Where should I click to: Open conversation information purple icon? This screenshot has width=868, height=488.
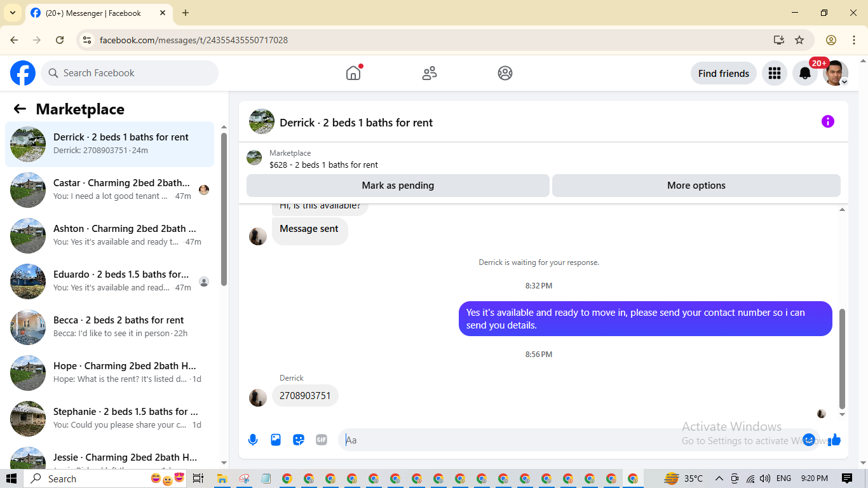click(x=827, y=121)
